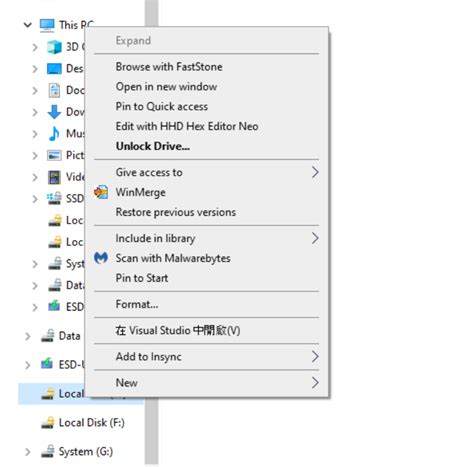The width and height of the screenshot is (474, 467).
Task: Click the System drive icon under This PC
Action: click(x=55, y=264)
